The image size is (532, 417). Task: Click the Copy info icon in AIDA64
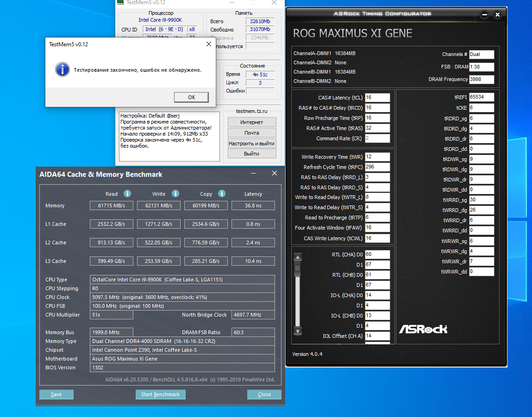point(222,193)
